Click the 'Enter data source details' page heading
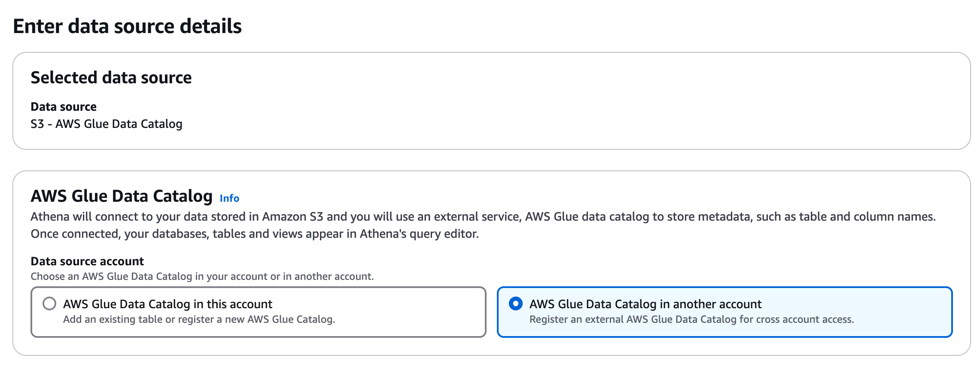 click(x=127, y=26)
